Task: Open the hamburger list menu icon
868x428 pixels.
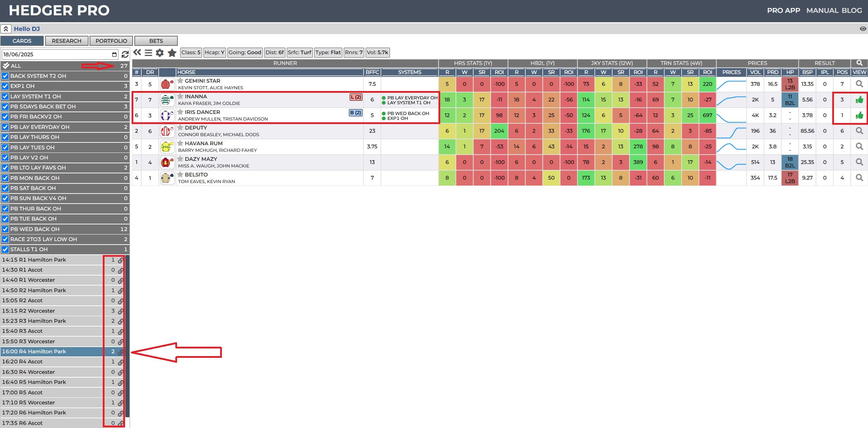Action: [148, 53]
